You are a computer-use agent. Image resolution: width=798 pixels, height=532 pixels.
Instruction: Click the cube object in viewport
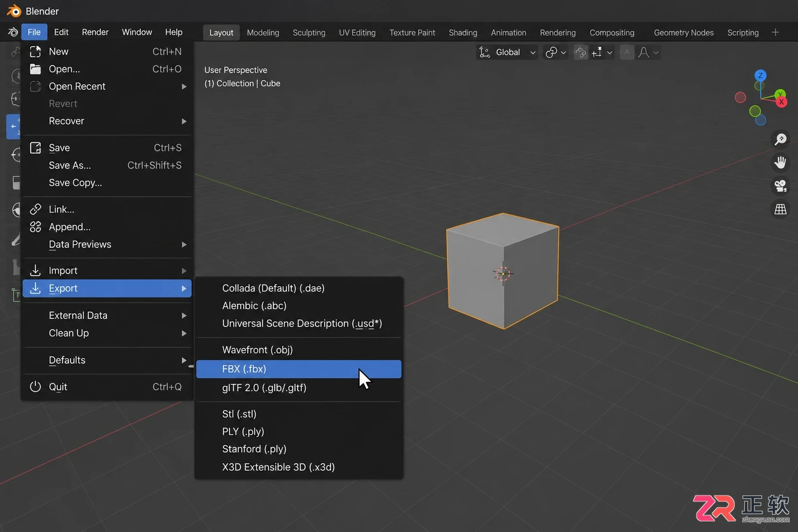(503, 271)
